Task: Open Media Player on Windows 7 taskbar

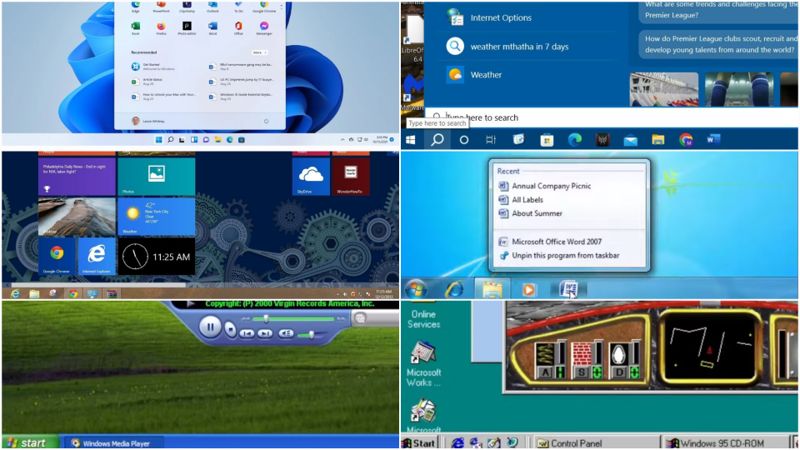Action: coord(529,289)
